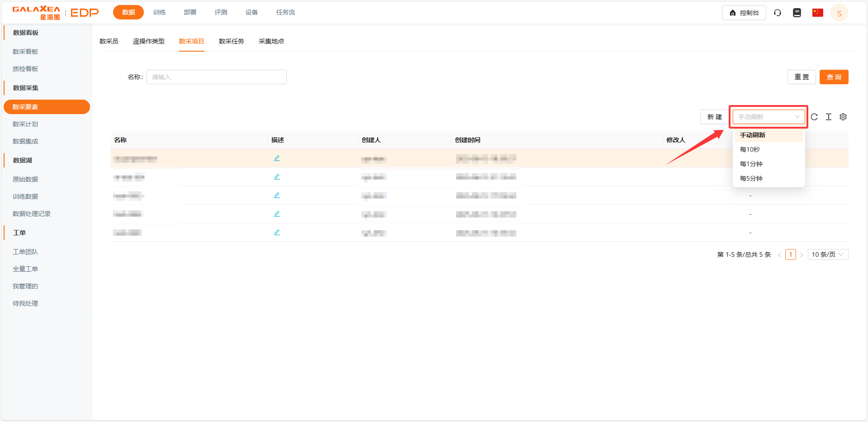Switch to the 数采任务 tab

coord(231,41)
